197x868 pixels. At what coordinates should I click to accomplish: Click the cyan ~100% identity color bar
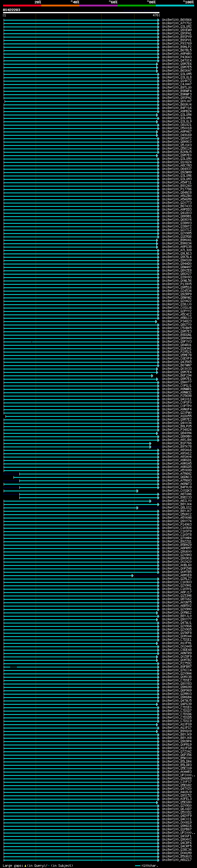coord(175,6)
